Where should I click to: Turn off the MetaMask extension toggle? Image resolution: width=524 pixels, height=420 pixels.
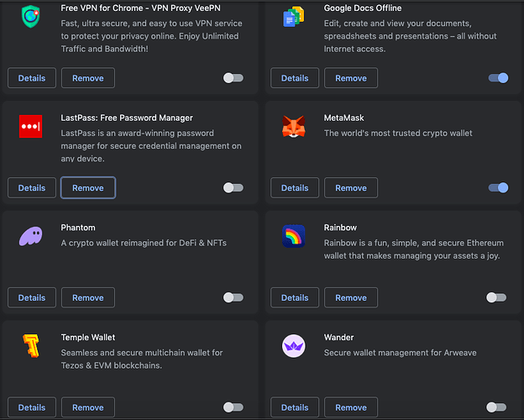(x=498, y=187)
